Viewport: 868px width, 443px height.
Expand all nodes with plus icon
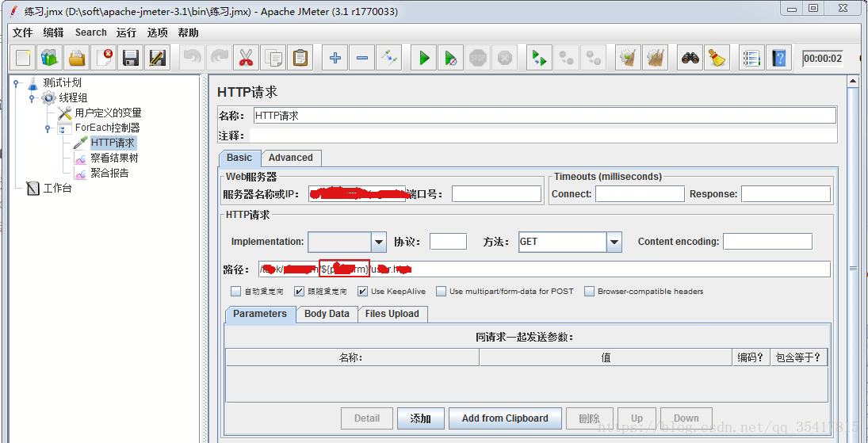[335, 58]
